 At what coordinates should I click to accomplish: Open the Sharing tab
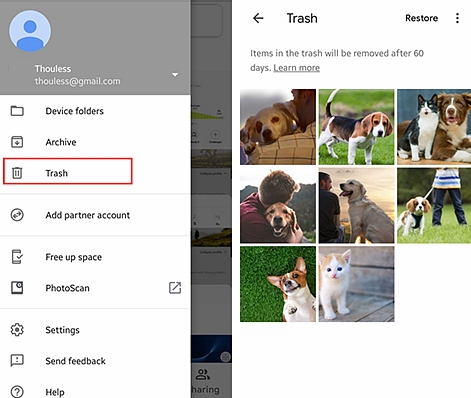(205, 381)
